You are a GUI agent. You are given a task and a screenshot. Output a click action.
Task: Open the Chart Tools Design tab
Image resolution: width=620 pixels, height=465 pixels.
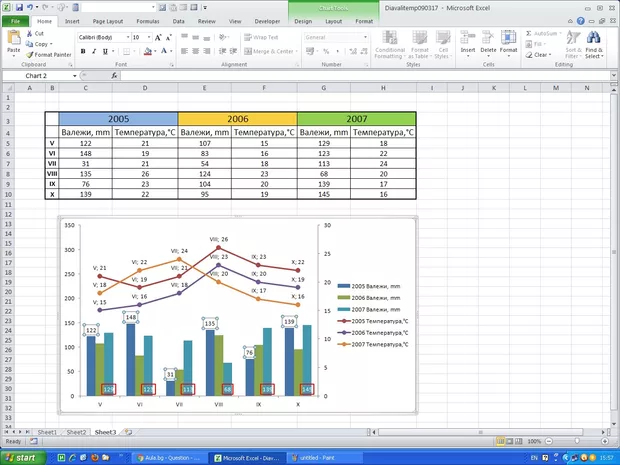[303, 21]
